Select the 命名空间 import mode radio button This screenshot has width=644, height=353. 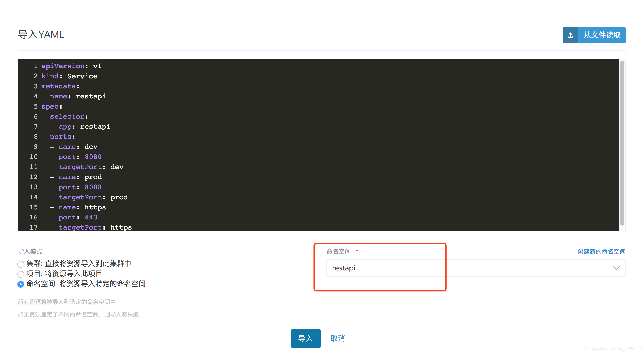coord(21,284)
